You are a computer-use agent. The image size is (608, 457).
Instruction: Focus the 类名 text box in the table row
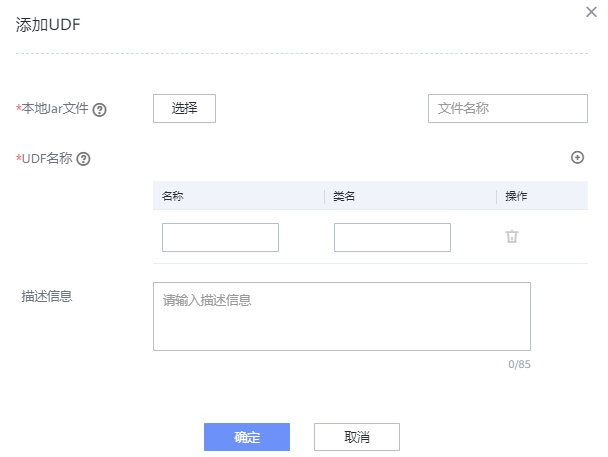(392, 237)
